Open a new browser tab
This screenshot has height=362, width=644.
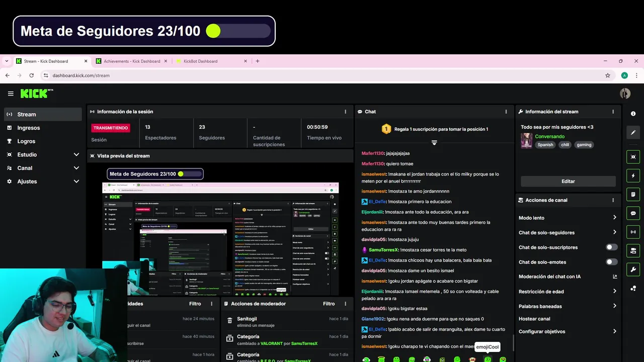click(258, 61)
